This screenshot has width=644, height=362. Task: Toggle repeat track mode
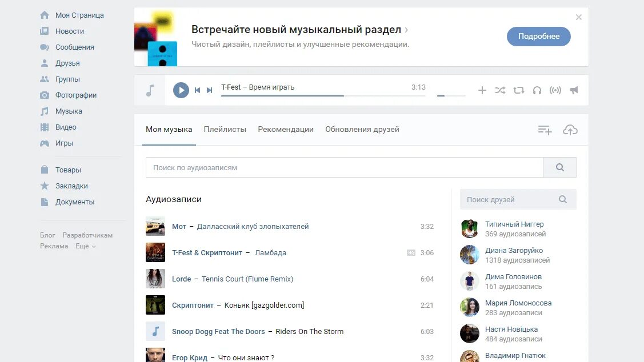click(x=519, y=90)
